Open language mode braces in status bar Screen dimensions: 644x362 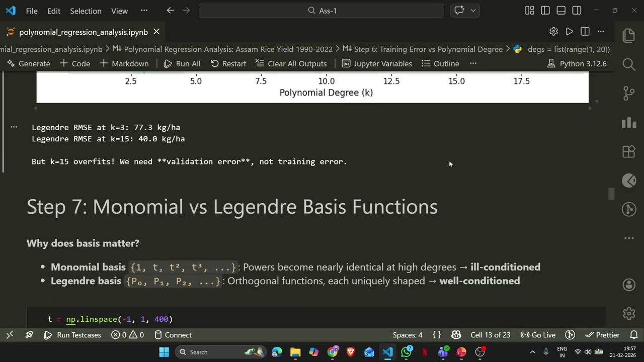click(x=437, y=335)
